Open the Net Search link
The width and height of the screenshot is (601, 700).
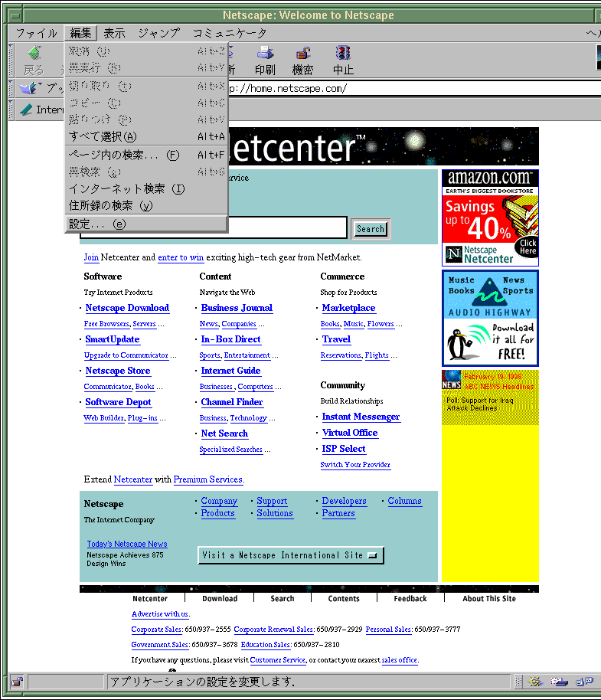pos(224,433)
